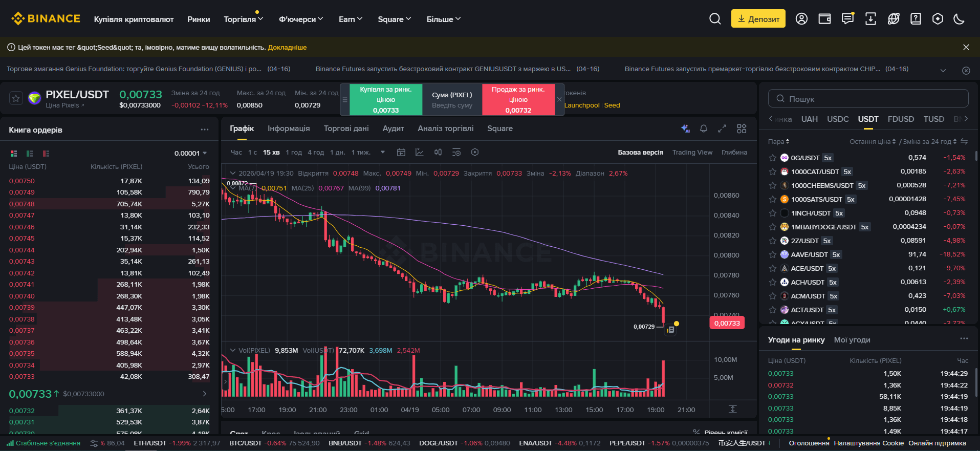Click the download app icon in header

coord(870,19)
